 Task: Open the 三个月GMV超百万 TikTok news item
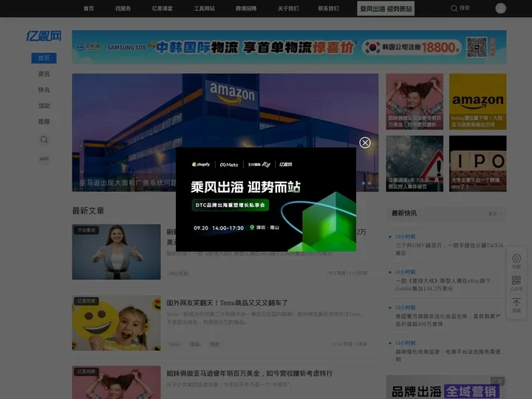click(x=449, y=249)
